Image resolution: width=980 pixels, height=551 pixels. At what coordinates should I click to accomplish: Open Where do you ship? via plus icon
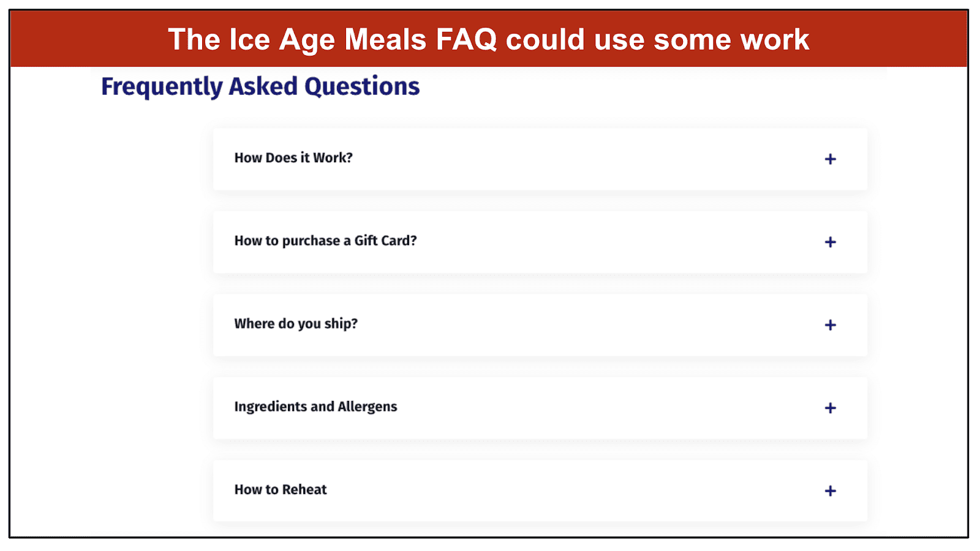(830, 325)
